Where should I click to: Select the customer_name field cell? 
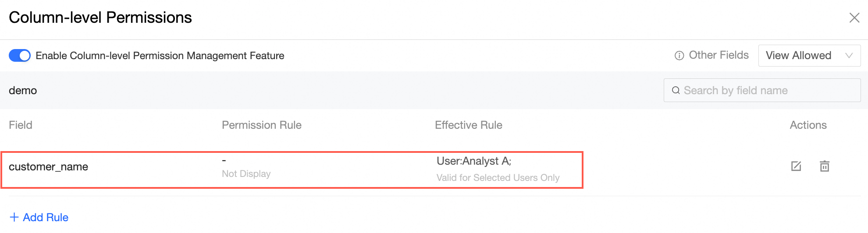49,167
